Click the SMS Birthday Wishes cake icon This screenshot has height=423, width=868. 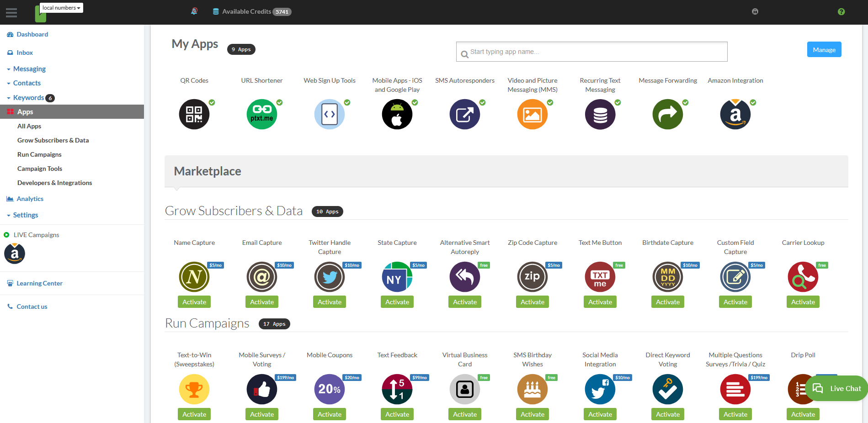click(x=532, y=389)
